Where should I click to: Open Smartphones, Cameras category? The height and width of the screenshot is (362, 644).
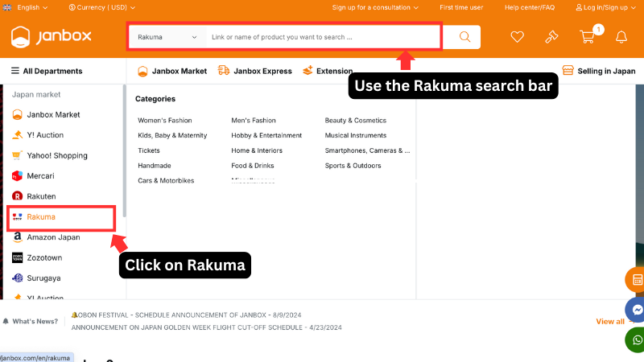(x=367, y=150)
